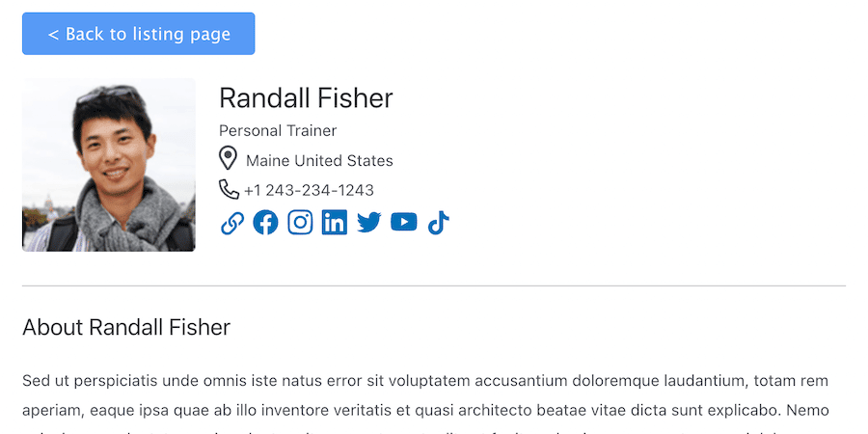Click the telephone handset icon
This screenshot has height=434, width=868.
tap(229, 189)
